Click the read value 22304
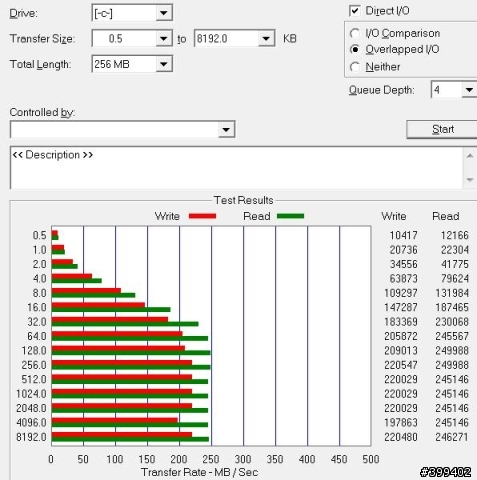This screenshot has height=480, width=477. coord(455,250)
